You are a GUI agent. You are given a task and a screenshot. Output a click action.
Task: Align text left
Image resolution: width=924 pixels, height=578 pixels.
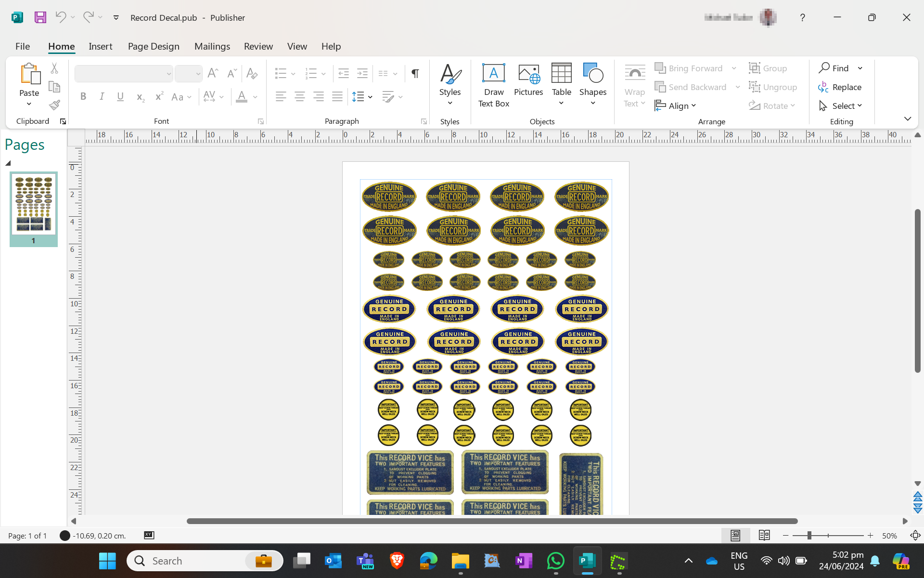tap(281, 97)
